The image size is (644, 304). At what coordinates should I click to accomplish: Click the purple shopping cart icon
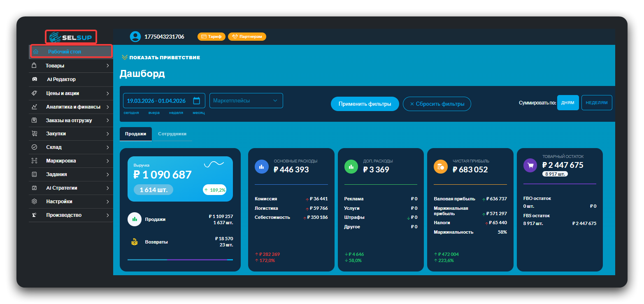pos(530,166)
